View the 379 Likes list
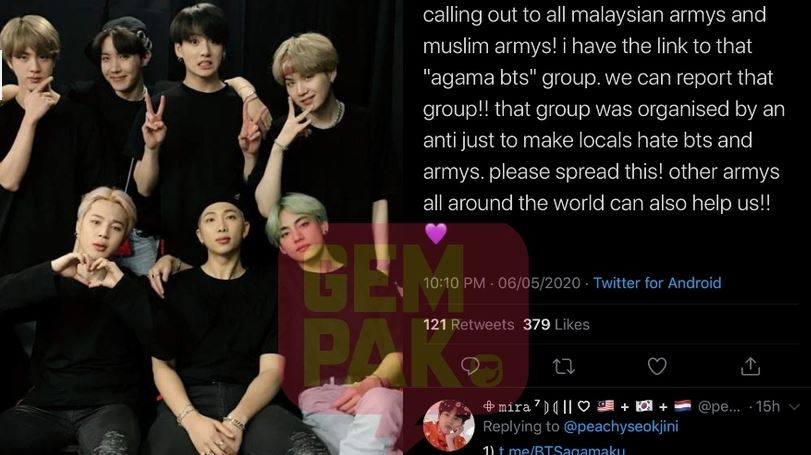Viewport: 811px width, 455px height. point(556,324)
